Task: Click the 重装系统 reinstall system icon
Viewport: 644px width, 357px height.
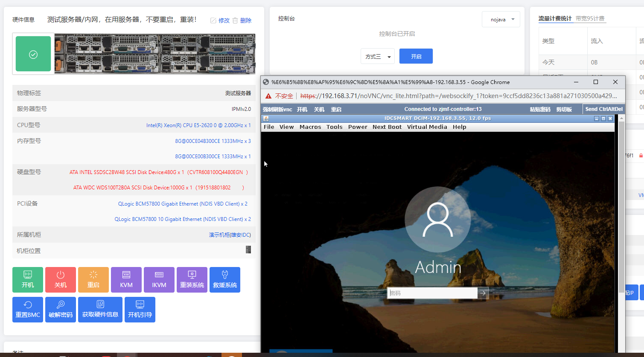Action: (x=192, y=279)
